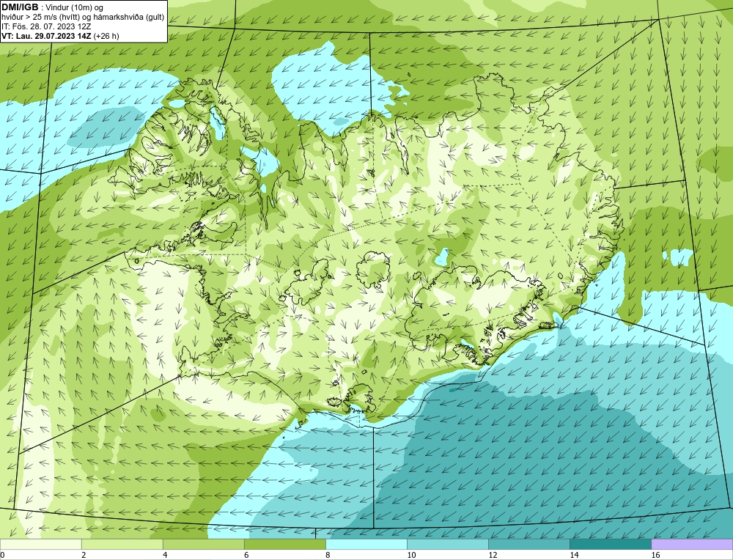
Task: Click the legend label 16
Action: pos(655,555)
